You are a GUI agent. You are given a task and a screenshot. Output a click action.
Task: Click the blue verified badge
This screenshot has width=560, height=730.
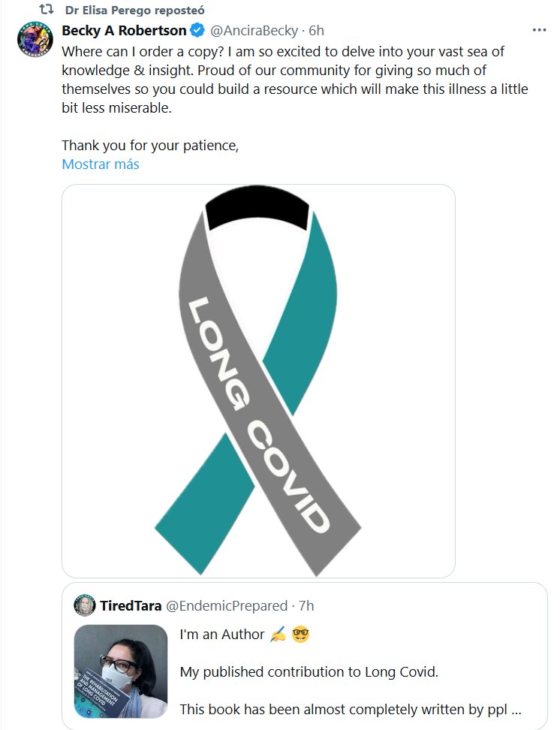tap(197, 31)
